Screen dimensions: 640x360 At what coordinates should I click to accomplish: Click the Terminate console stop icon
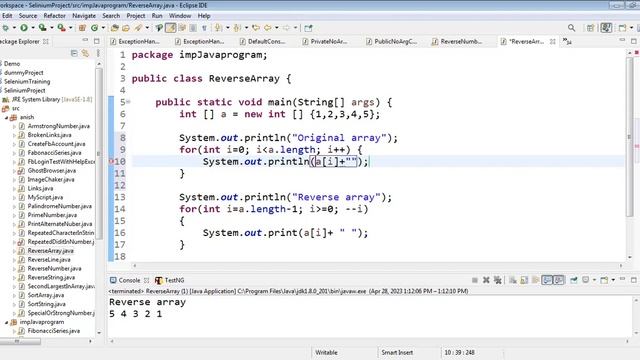click(x=475, y=280)
